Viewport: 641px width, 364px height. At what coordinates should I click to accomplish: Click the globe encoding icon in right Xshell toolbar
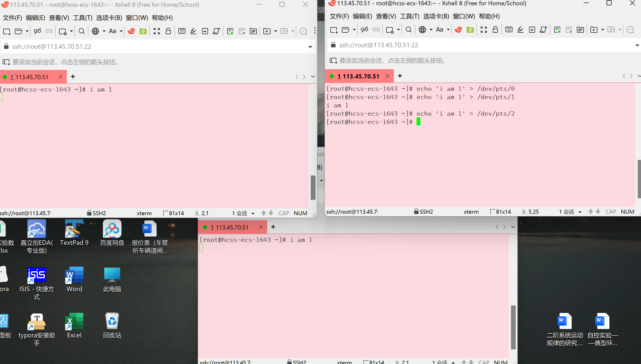click(x=422, y=30)
